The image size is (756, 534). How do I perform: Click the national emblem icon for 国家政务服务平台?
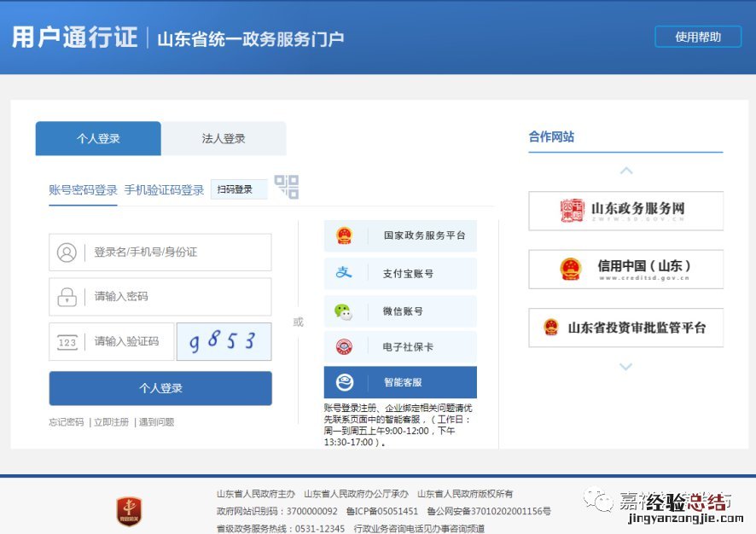(x=344, y=235)
